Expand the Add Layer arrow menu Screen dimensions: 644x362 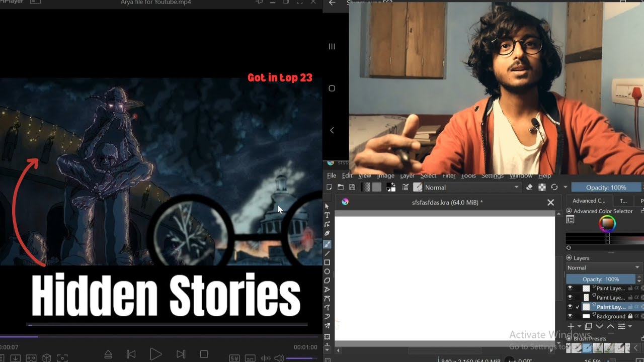tap(579, 327)
